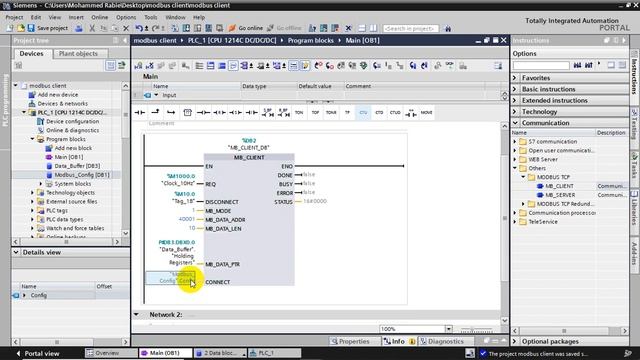Switch to Portal view
This screenshot has height=360, width=640.
click(38, 353)
